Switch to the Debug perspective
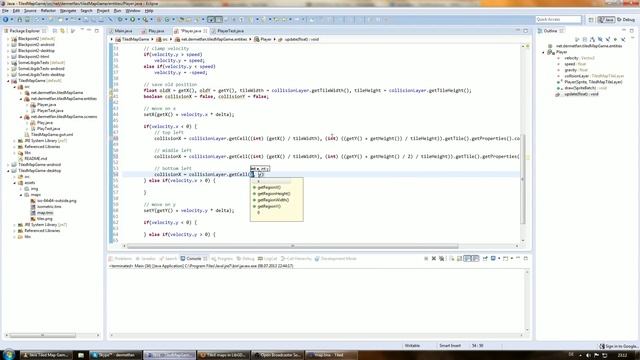This screenshot has height=360, width=640. click(x=627, y=20)
